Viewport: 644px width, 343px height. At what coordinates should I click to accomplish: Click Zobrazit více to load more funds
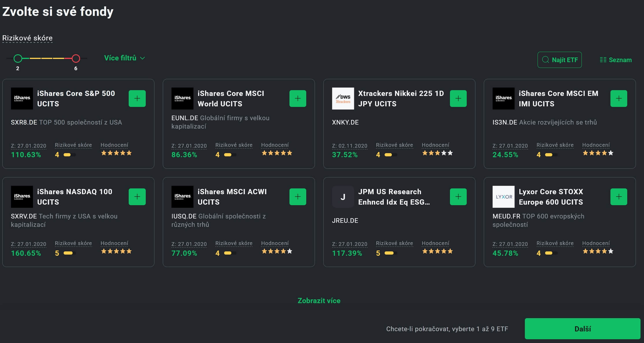tap(319, 301)
